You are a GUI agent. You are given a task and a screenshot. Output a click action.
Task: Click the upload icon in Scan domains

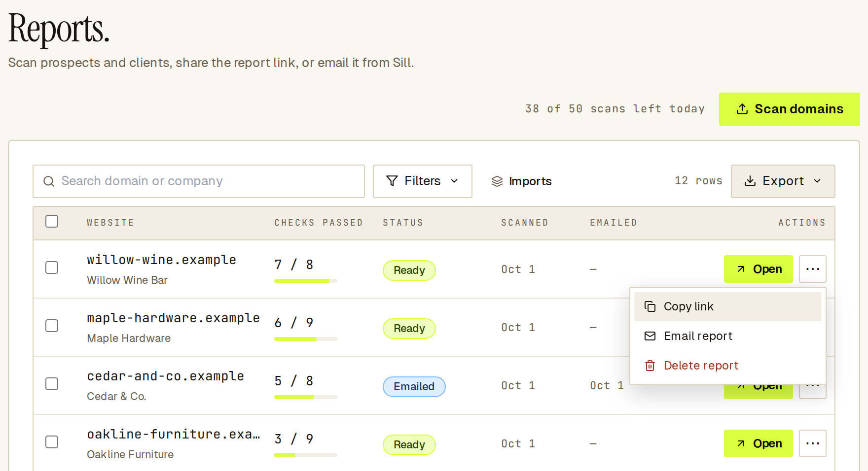(742, 109)
